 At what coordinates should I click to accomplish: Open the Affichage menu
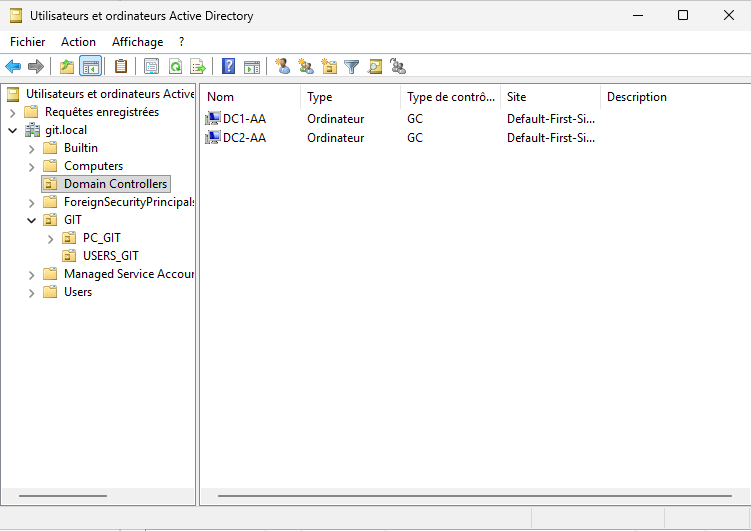[137, 42]
